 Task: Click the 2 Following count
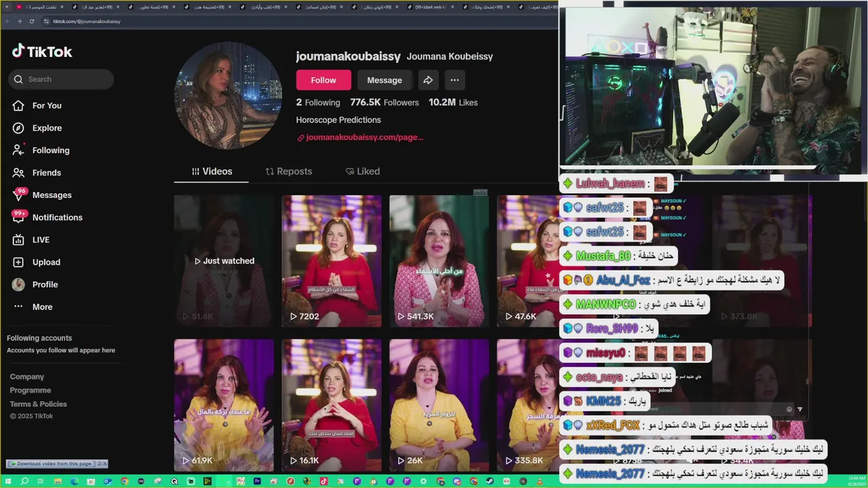click(318, 102)
